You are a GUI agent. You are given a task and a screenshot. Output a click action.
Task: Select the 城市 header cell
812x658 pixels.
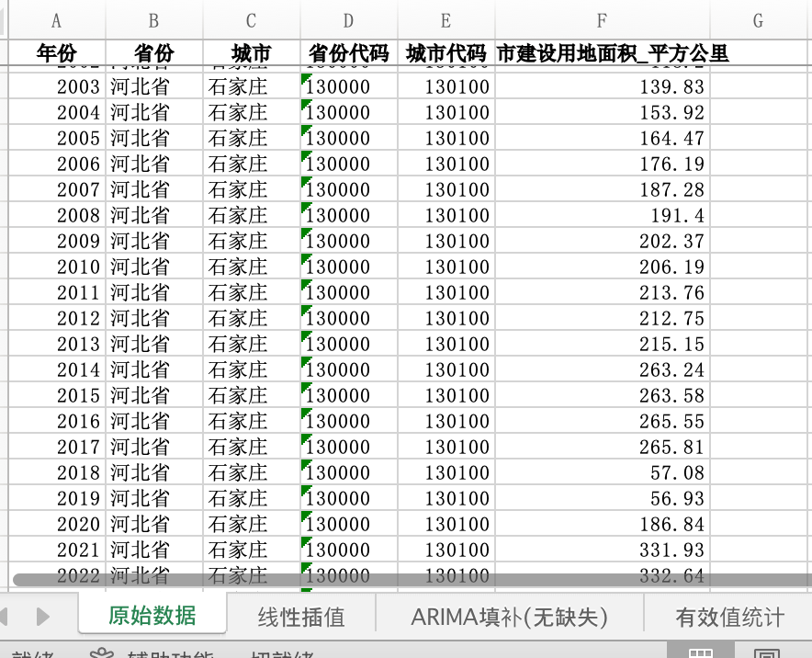[x=252, y=53]
